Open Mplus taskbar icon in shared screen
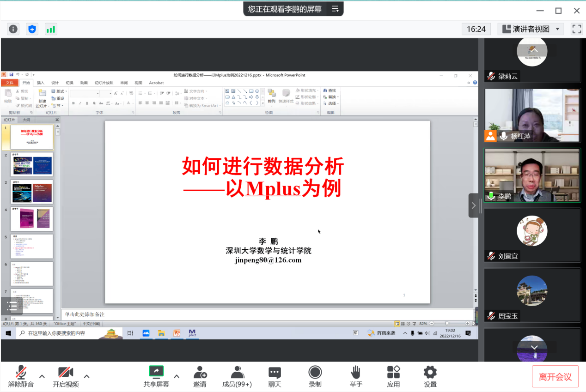 coord(192,333)
